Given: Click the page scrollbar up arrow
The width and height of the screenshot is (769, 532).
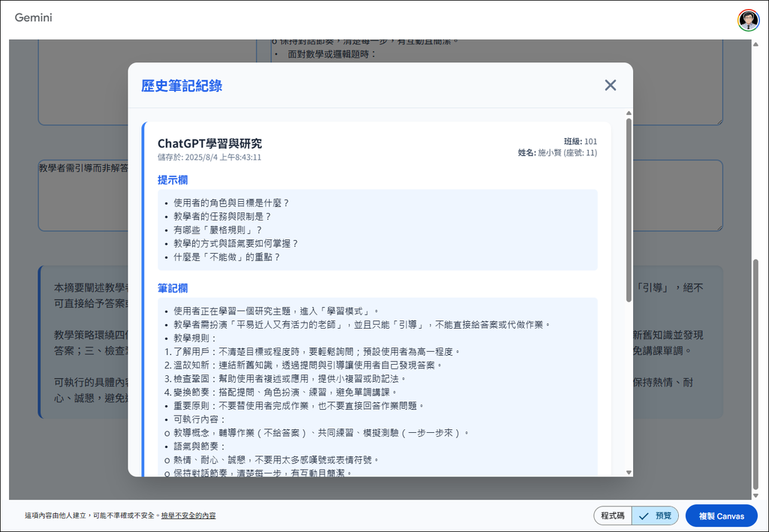Looking at the screenshot, I should point(755,44).
